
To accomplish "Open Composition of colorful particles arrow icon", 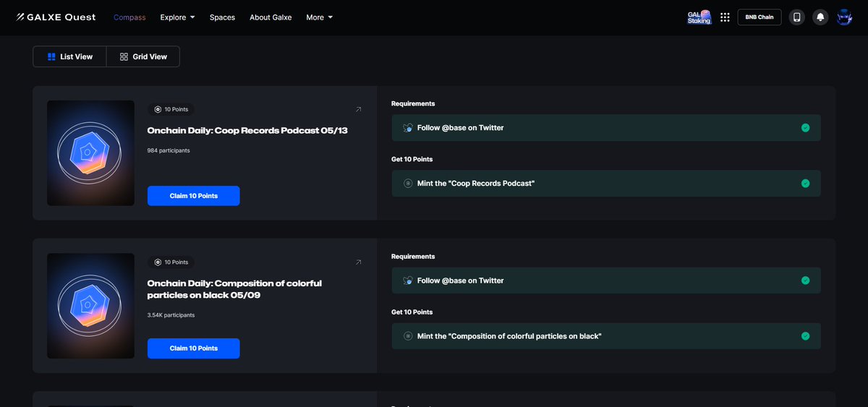I will point(358,262).
